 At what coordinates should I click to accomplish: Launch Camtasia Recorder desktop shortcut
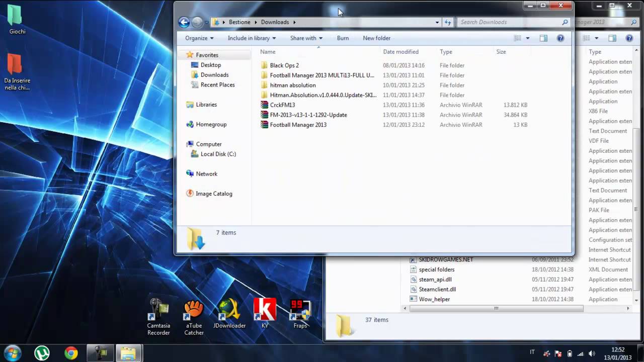pos(158,317)
